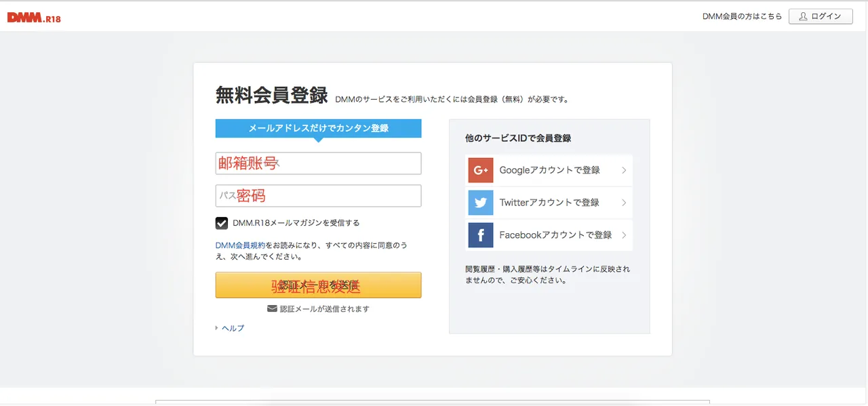Click the text 他のサービスIDで会員登録
Image resolution: width=868 pixels, height=406 pixels.
point(518,138)
